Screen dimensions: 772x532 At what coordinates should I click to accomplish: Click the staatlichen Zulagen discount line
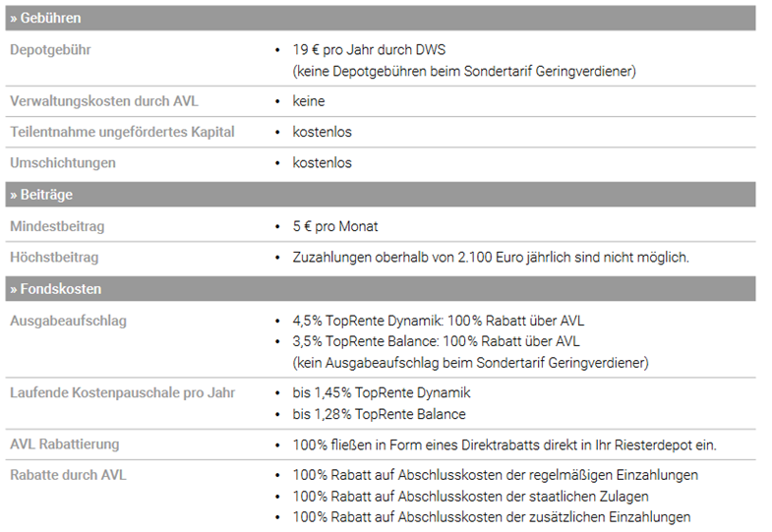coord(470,497)
